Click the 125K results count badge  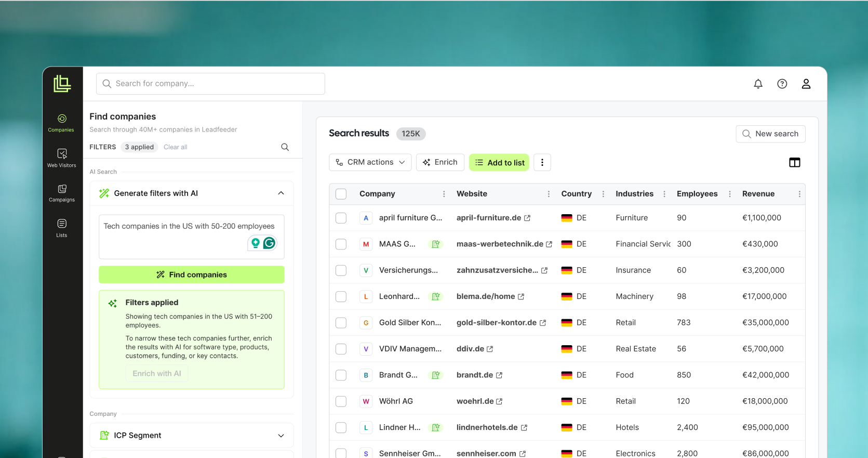(411, 134)
